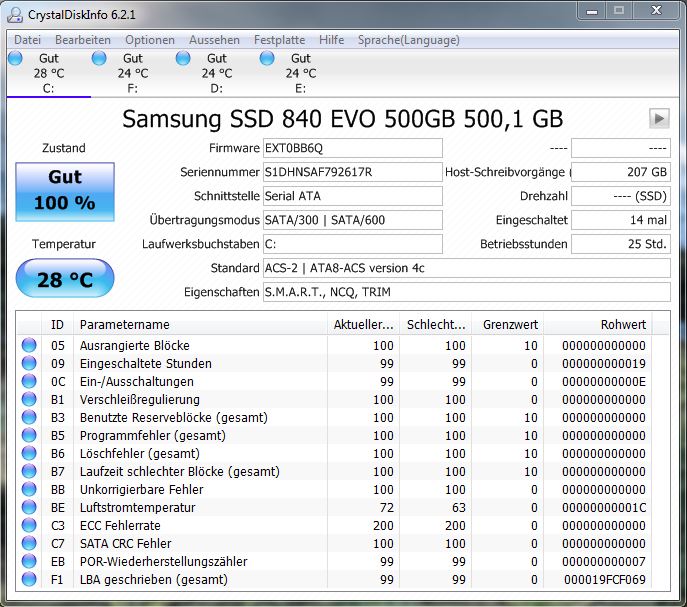
Task: Open the Hilfe menu
Action: point(331,40)
